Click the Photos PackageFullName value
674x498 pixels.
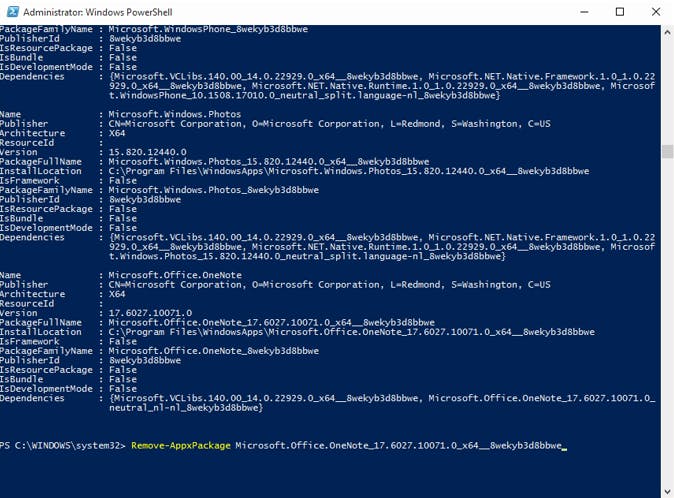pos(269,162)
